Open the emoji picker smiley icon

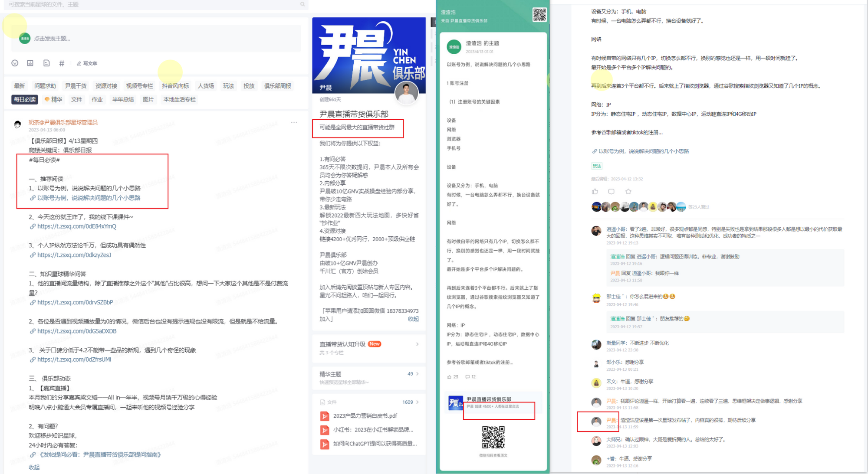pos(15,63)
